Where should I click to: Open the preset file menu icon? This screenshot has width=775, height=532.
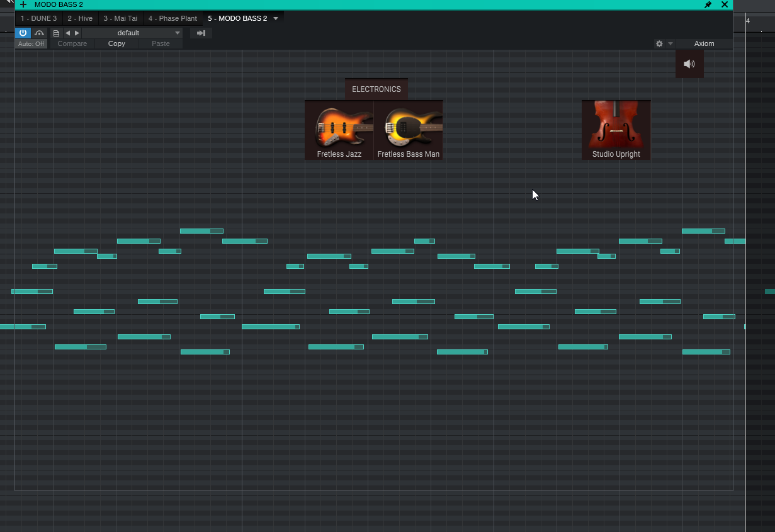point(56,33)
